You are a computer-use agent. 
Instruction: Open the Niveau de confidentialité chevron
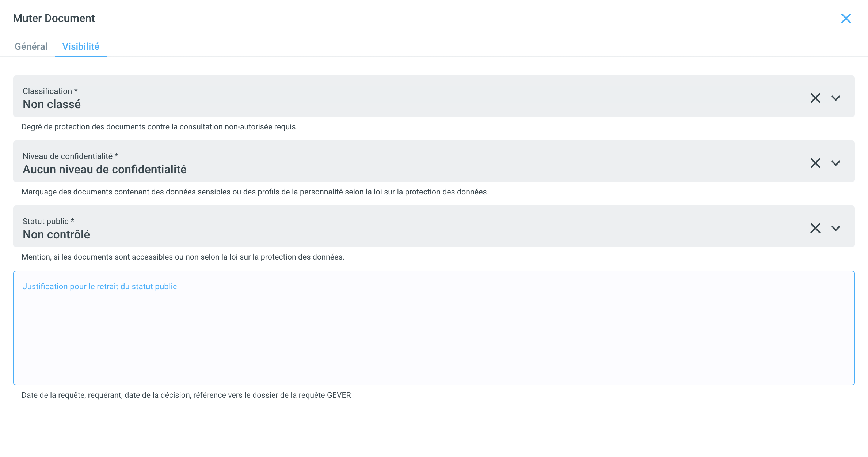pos(836,163)
